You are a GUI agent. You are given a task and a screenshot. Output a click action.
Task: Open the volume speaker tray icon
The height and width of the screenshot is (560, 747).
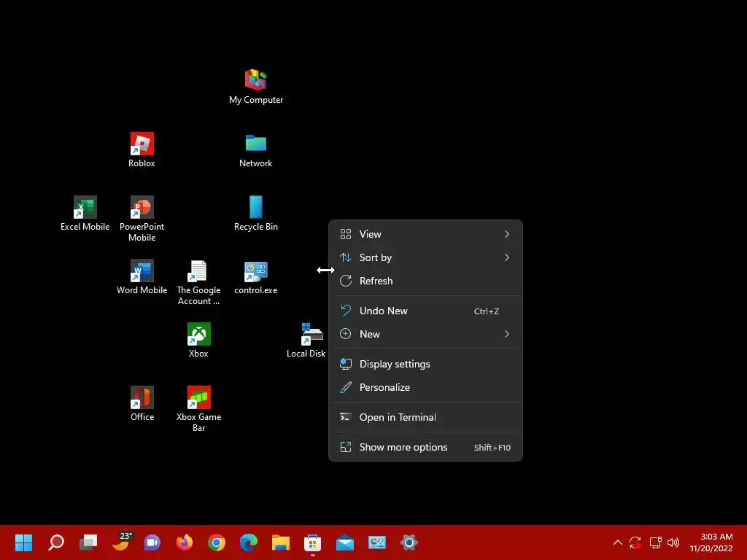click(x=673, y=542)
